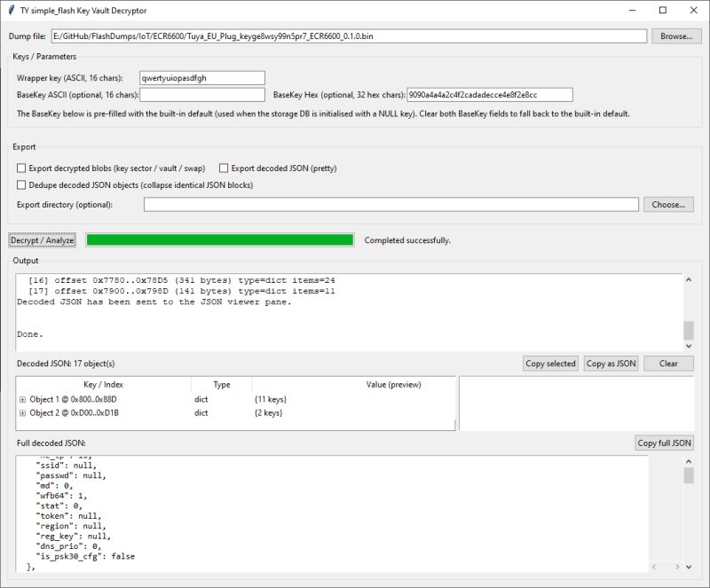The image size is (710, 588).
Task: Click the app icon in the title bar
Action: 11,11
